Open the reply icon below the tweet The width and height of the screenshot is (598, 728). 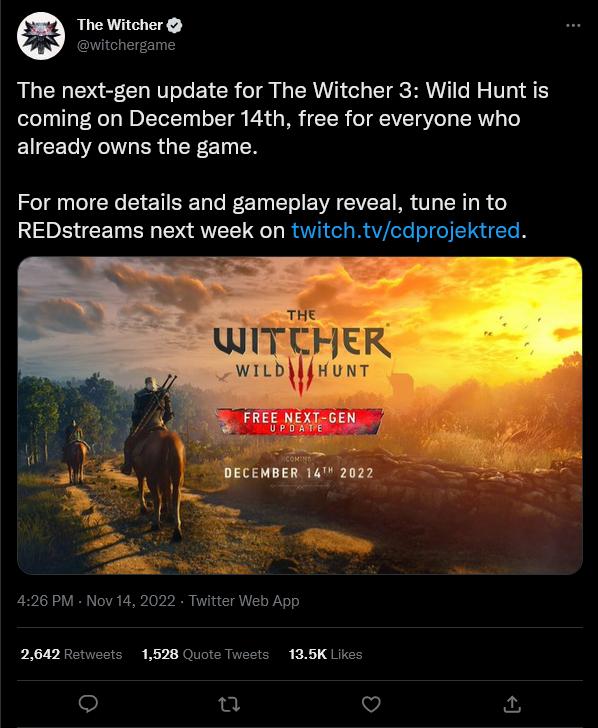(x=88, y=704)
